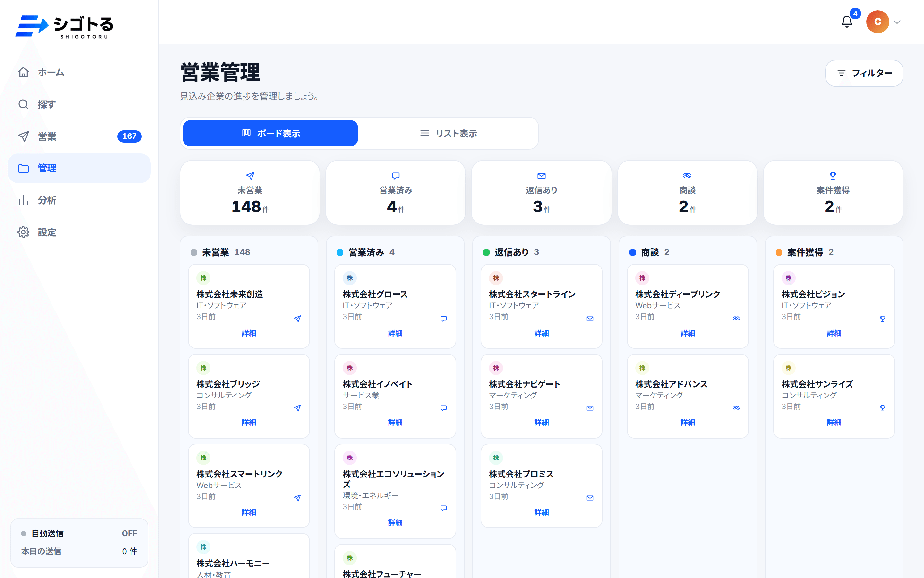Click trophy icon on 株式会社ビジョン card
924x578 pixels.
click(x=882, y=319)
